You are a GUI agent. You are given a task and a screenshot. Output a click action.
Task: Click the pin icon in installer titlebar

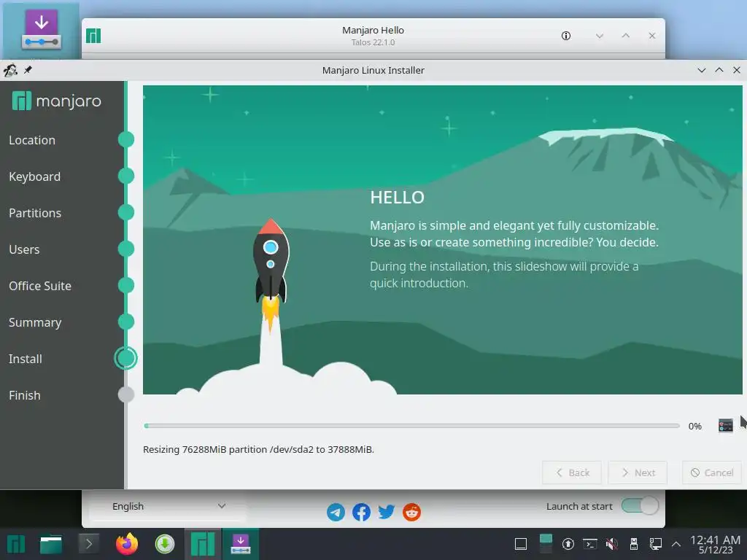28,70
